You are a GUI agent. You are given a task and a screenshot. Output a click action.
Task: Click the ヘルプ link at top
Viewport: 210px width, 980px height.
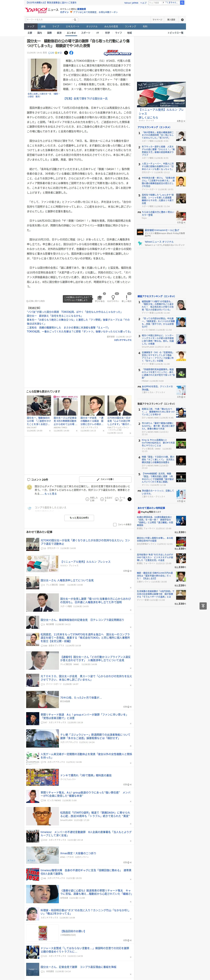coord(143,3)
